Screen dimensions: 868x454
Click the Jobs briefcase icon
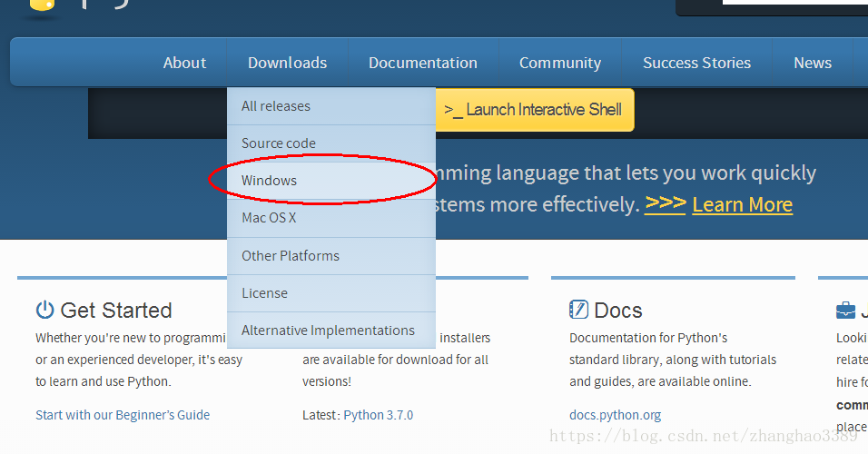[x=845, y=310]
